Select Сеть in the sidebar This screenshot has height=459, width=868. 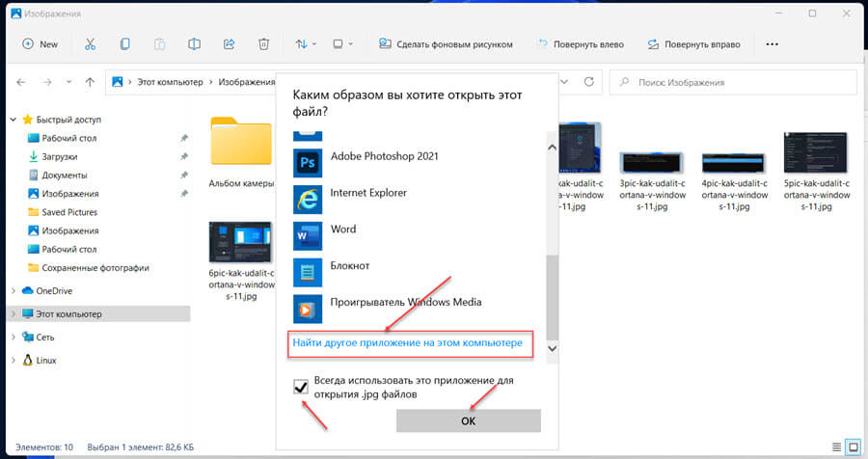(x=44, y=337)
